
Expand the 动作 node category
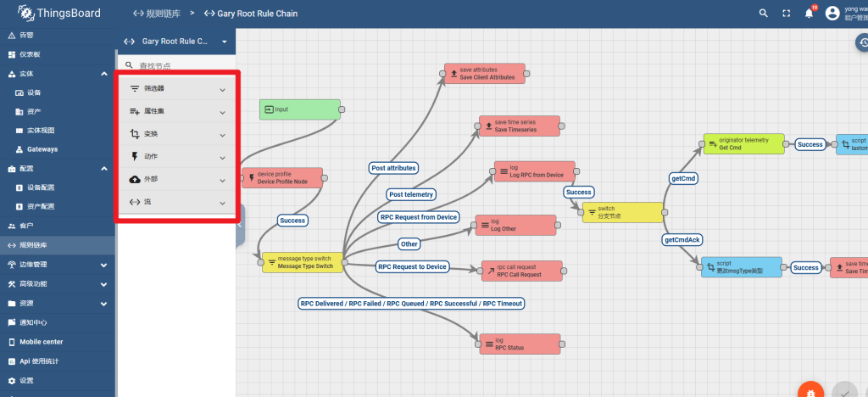pos(177,157)
